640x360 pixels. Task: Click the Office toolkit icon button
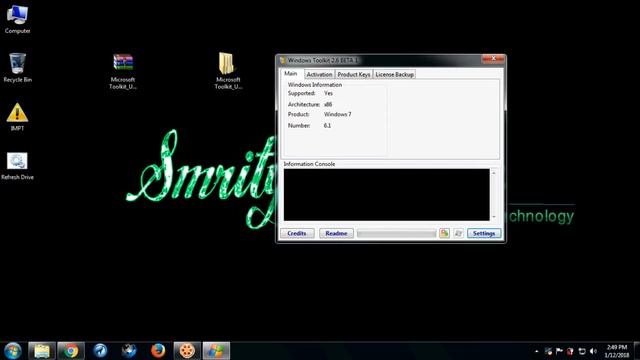(444, 233)
